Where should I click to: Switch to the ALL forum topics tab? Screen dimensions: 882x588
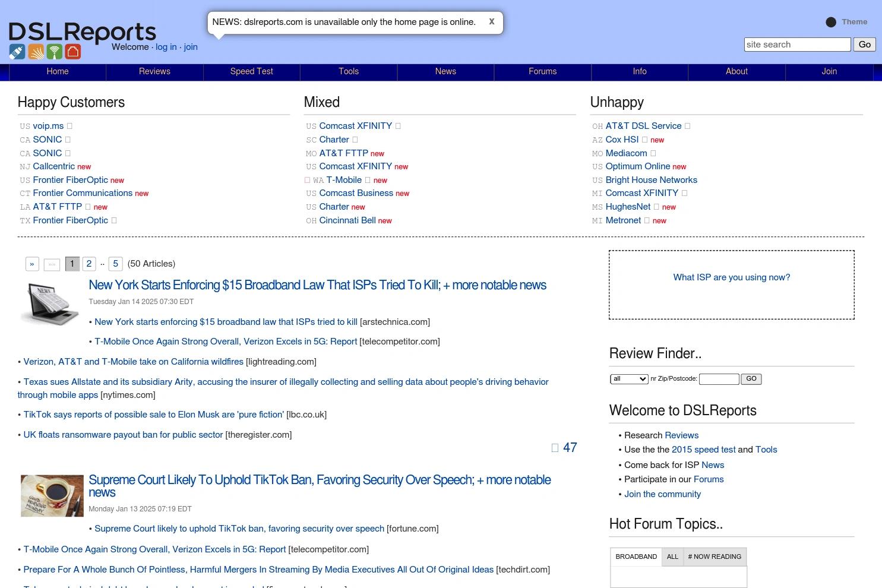point(672,557)
